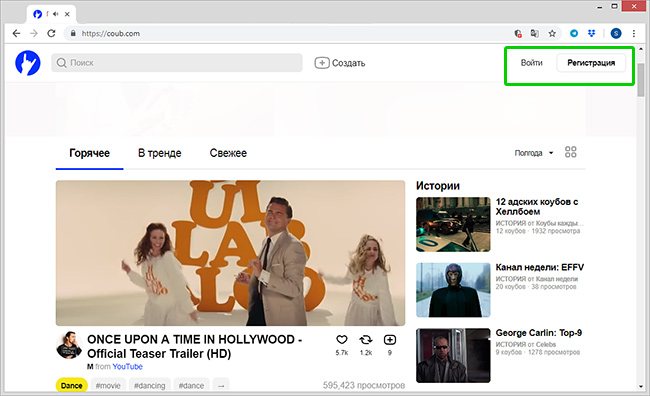This screenshot has width=650, height=396.
Task: Mute the tab via the speaker icon
Action: [56, 14]
